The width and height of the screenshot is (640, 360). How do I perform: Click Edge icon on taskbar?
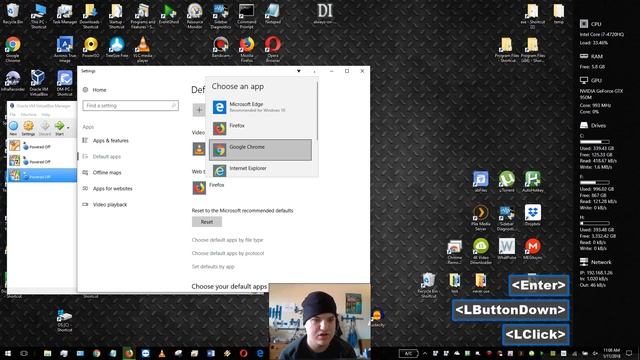pos(260,353)
